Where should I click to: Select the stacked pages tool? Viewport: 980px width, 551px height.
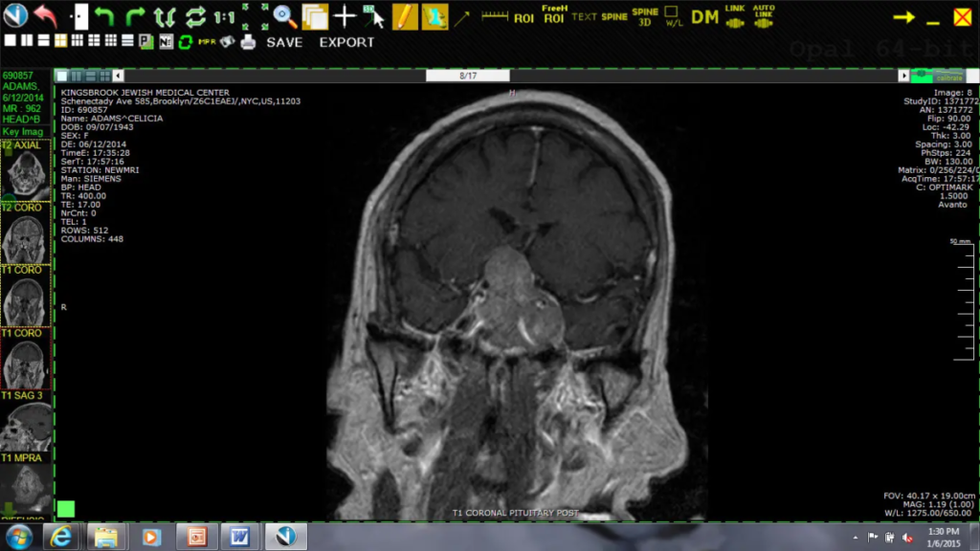pos(314,17)
